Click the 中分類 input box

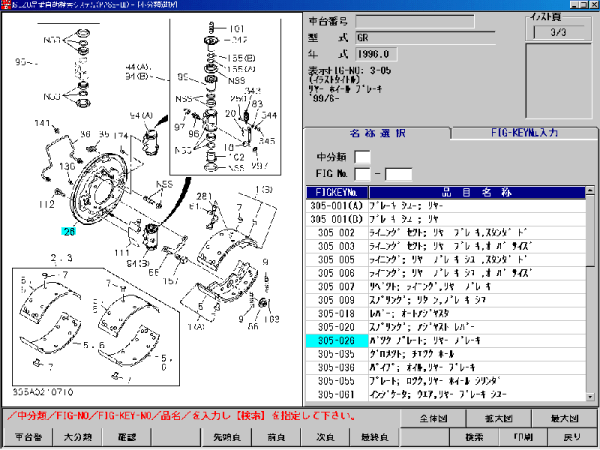pos(362,156)
